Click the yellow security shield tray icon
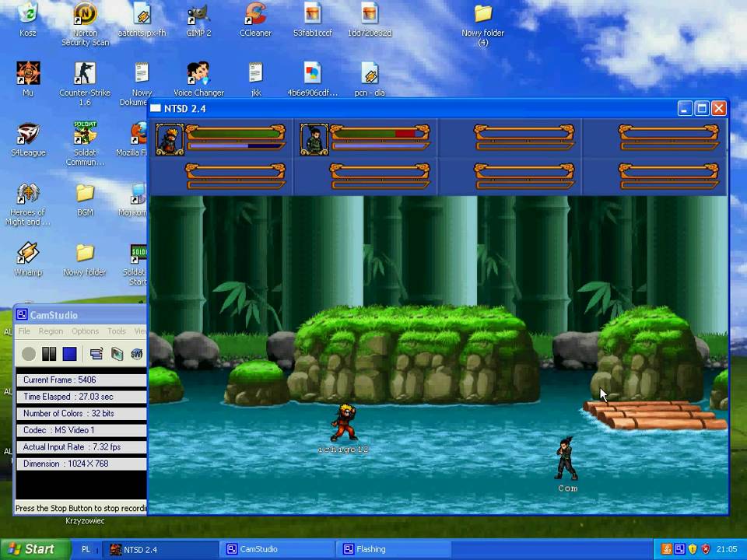 (693, 549)
